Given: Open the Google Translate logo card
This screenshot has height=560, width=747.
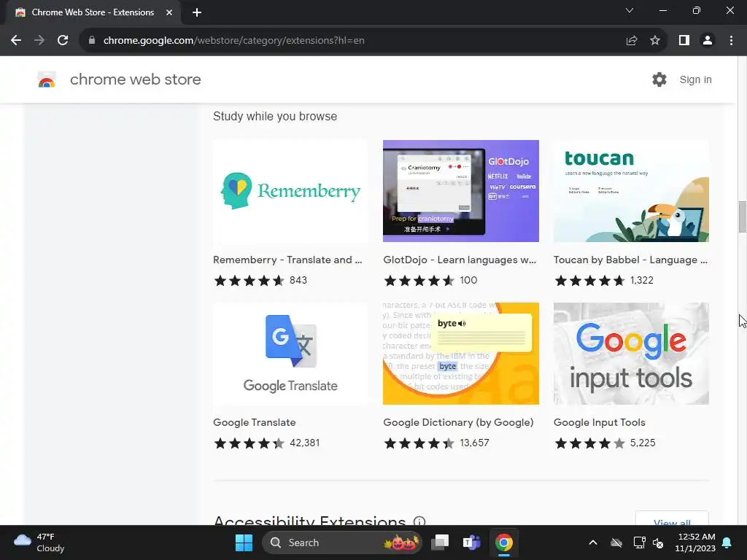Looking at the screenshot, I should click(x=290, y=354).
